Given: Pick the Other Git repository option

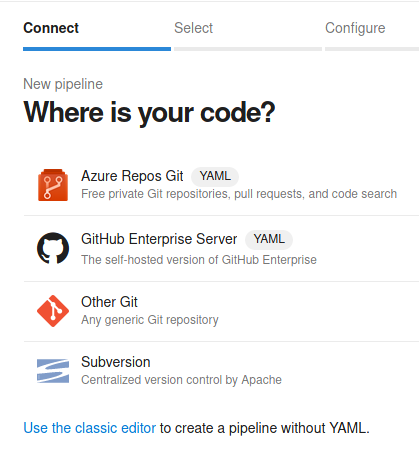Looking at the screenshot, I should click(x=221, y=311).
